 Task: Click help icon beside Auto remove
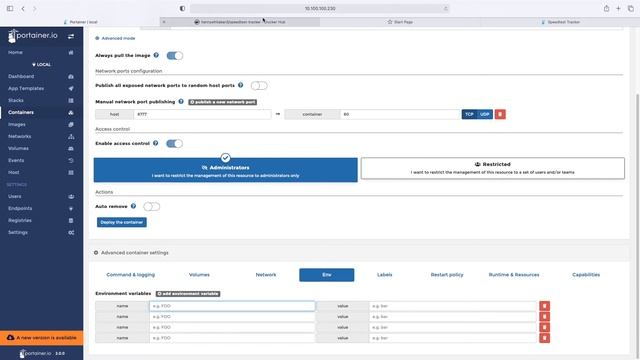point(133,206)
